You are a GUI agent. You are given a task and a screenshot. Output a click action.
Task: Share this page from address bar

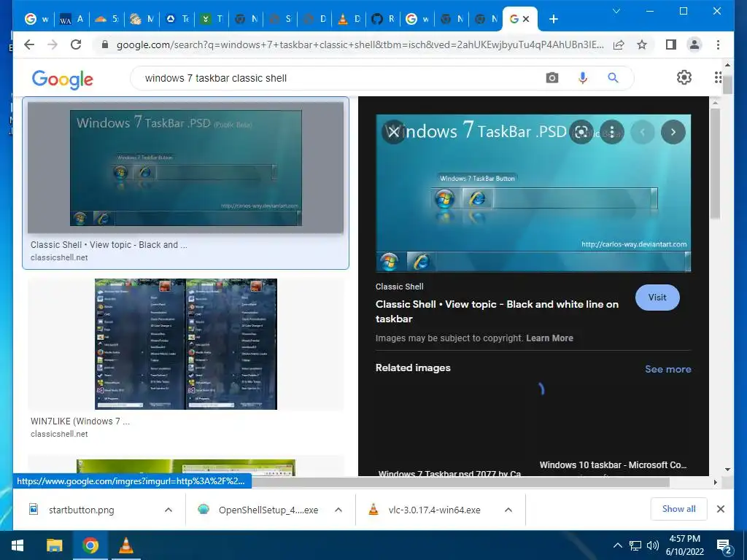[x=619, y=44]
